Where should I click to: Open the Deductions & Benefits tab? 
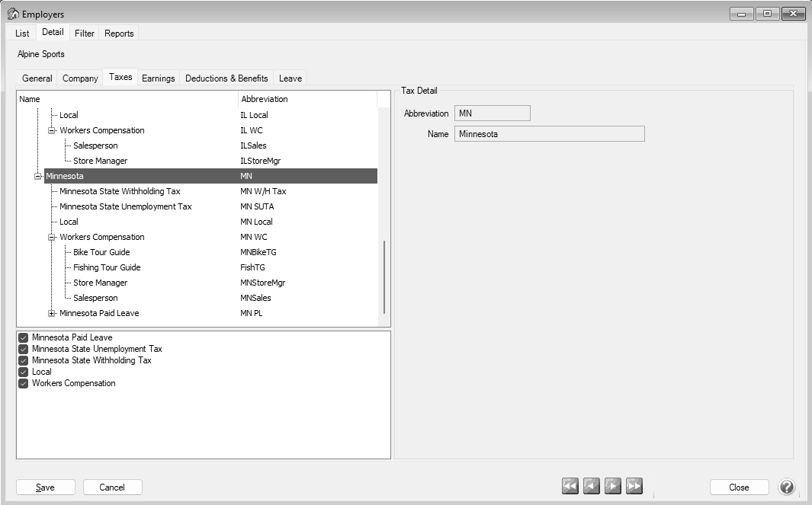click(x=226, y=78)
